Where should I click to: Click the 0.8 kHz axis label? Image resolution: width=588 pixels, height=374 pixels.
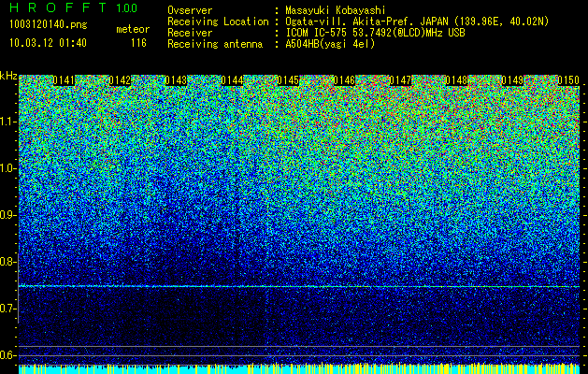pyautogui.click(x=7, y=262)
